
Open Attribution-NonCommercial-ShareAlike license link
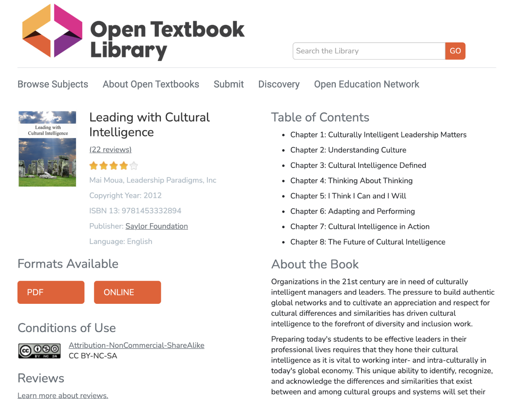coord(136,345)
